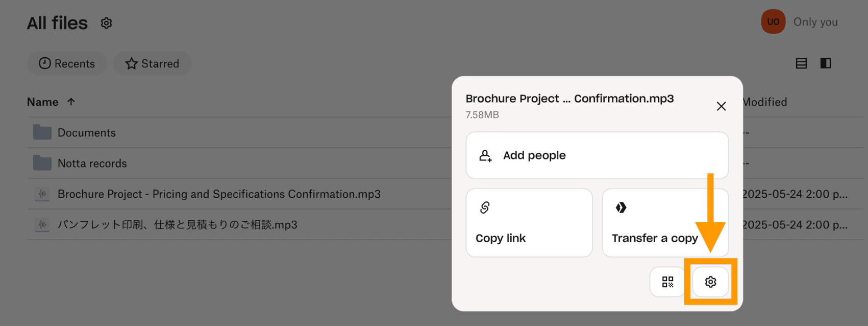Show the Starred files
Viewport: 868px width, 326px height.
(152, 63)
